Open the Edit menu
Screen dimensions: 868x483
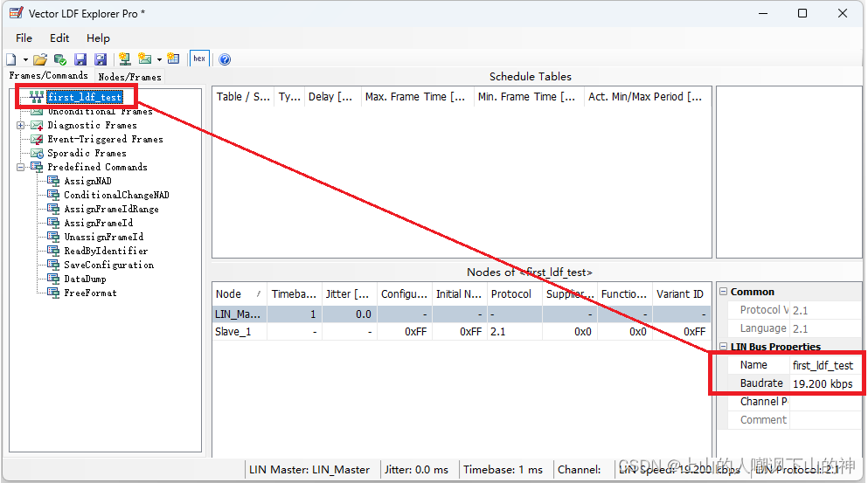(x=59, y=38)
